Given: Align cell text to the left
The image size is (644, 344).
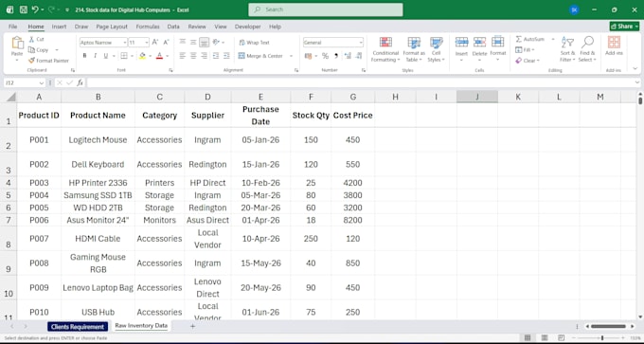Looking at the screenshot, I should coord(183,56).
